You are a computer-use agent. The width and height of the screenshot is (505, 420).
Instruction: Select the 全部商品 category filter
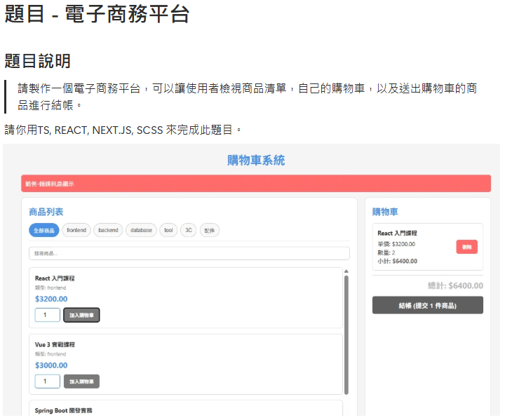(44, 230)
